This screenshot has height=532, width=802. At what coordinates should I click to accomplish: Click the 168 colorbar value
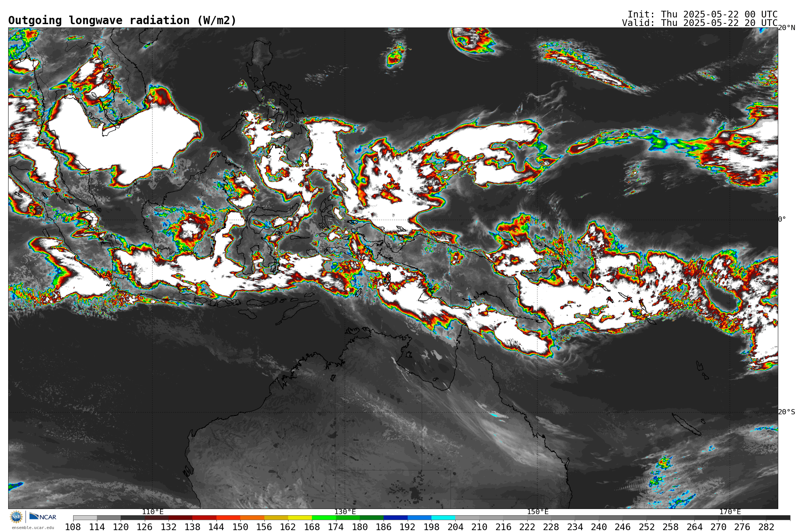tap(312, 527)
